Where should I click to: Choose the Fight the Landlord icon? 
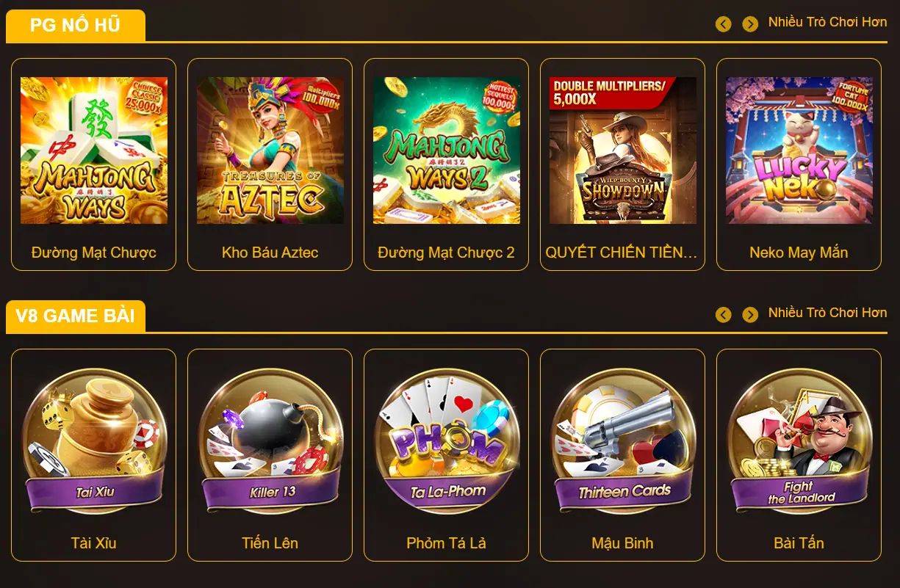pos(799,441)
